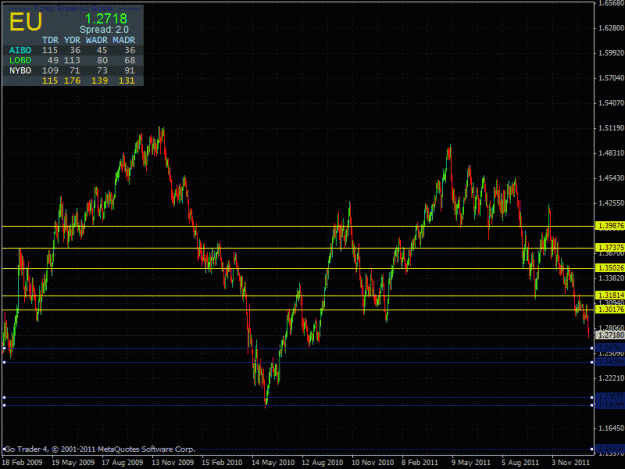Click the 1.45430 price axis label
The height and width of the screenshot is (469, 625).
tap(611, 178)
